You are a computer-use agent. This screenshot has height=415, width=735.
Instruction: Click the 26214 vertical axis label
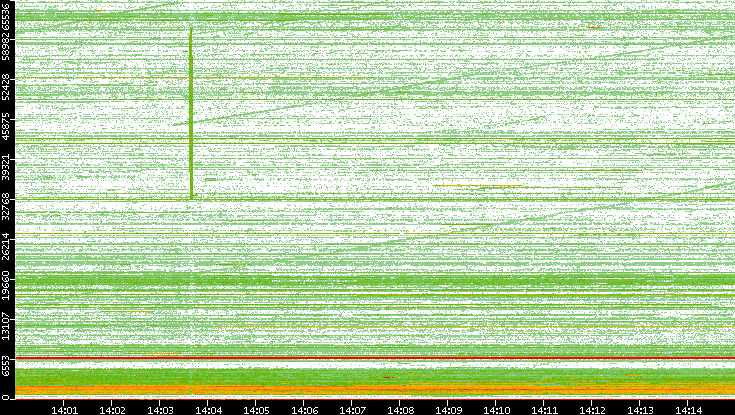click(x=6, y=246)
